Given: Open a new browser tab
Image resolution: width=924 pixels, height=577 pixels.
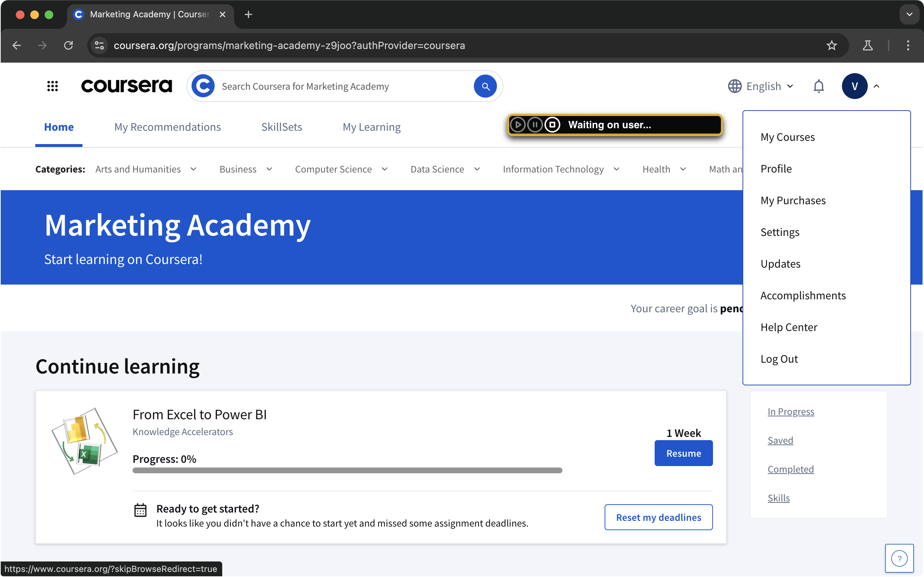Looking at the screenshot, I should [248, 14].
